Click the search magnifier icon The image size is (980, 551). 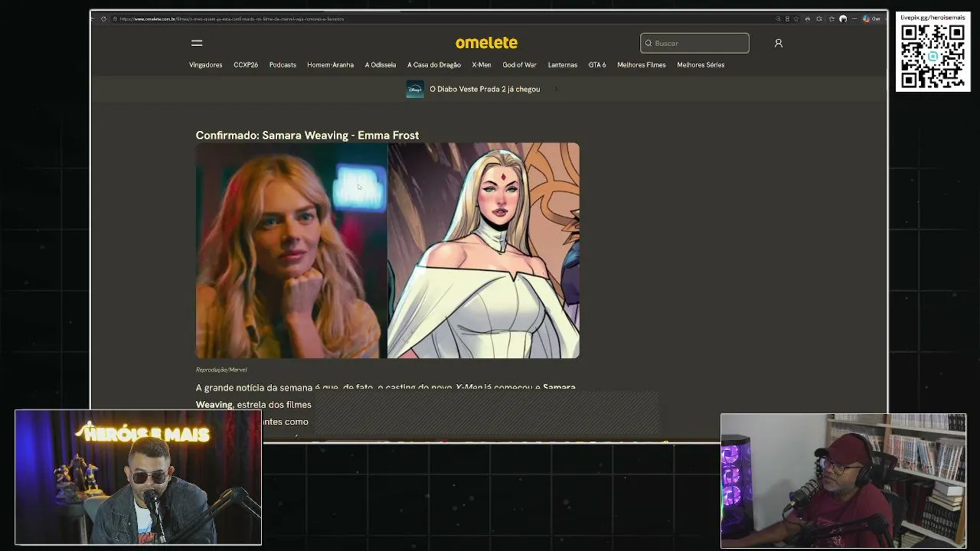(648, 43)
